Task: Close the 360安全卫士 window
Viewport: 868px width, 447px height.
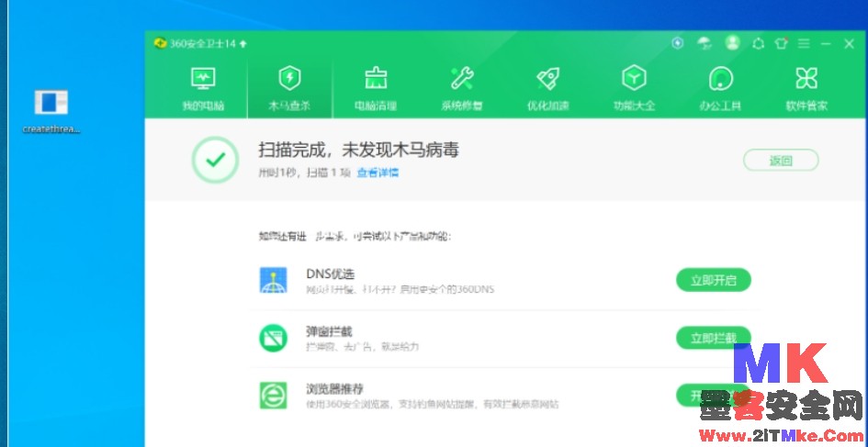Action: pos(850,44)
